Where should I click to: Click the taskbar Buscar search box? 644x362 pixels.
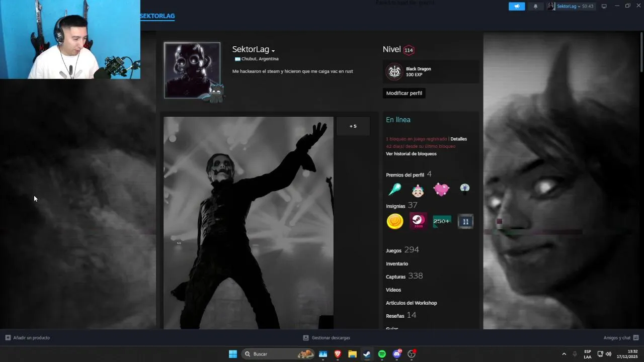point(278,354)
